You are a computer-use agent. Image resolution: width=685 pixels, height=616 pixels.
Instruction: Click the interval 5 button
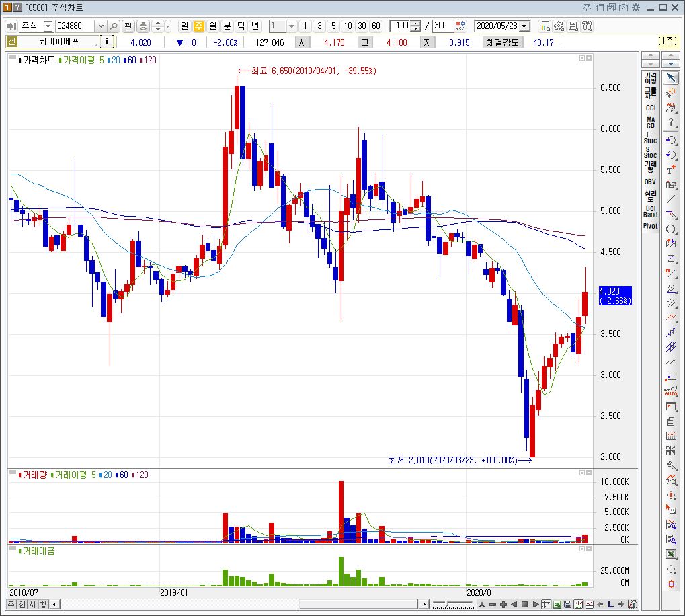coord(334,26)
